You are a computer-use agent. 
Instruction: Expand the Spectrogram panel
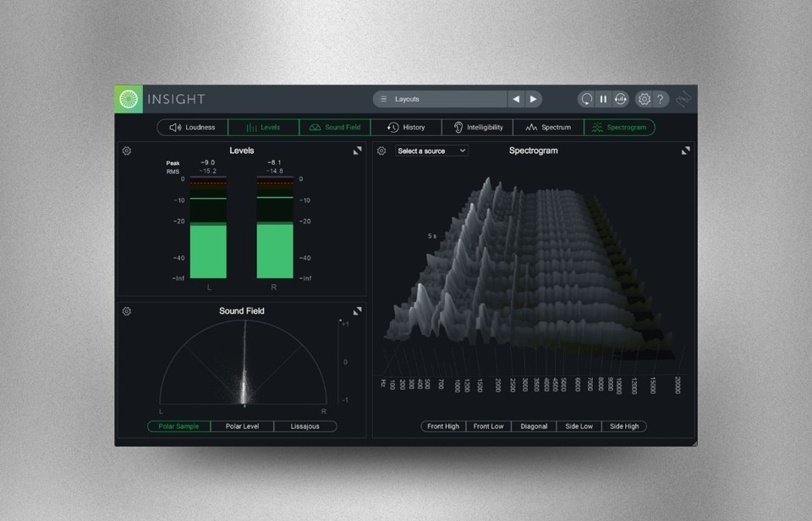click(686, 151)
